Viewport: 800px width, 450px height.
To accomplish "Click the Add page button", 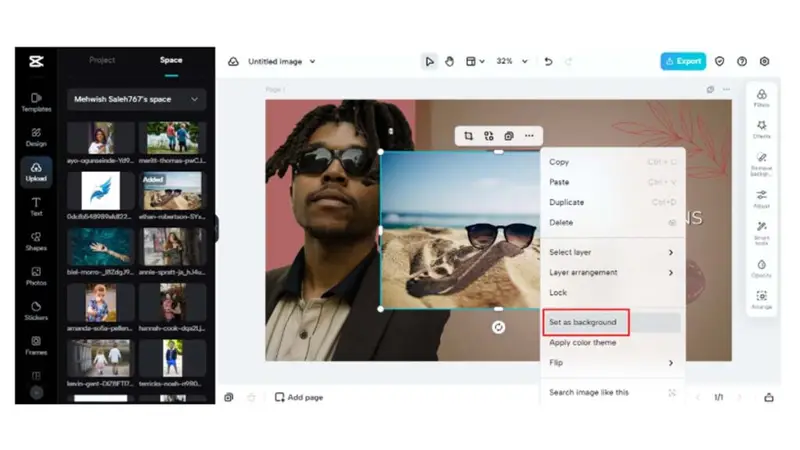I will click(x=299, y=397).
